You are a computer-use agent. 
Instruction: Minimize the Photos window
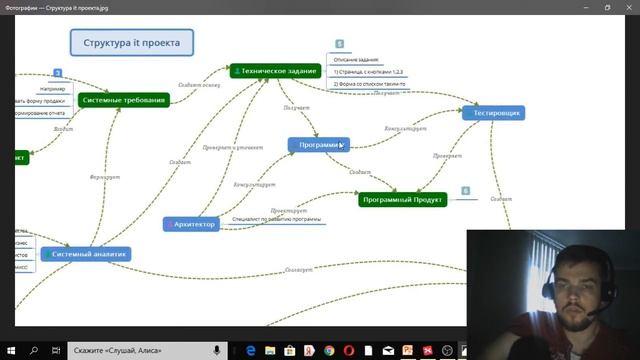pyautogui.click(x=586, y=7)
